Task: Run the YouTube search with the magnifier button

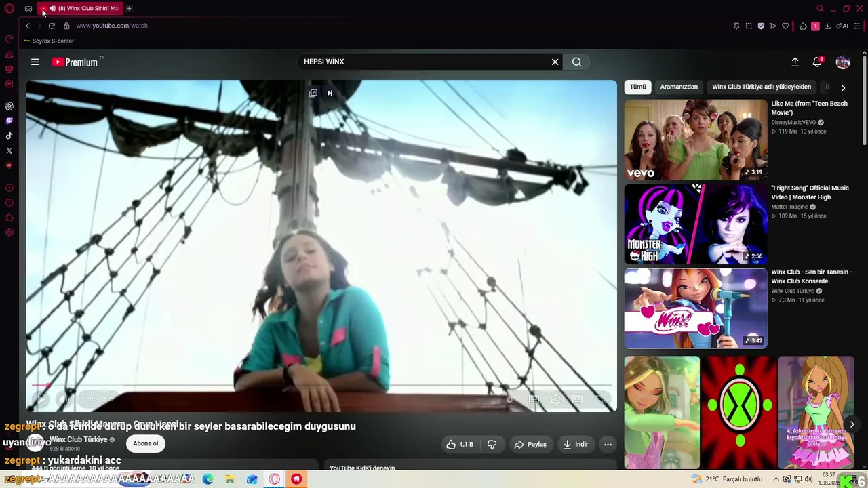Action: [x=577, y=62]
